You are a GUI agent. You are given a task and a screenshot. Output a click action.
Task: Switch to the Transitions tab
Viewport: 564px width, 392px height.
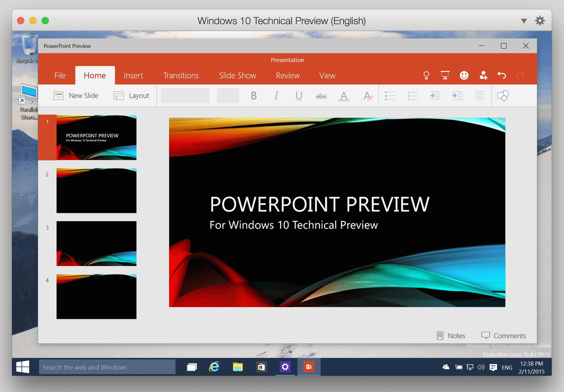pos(181,76)
